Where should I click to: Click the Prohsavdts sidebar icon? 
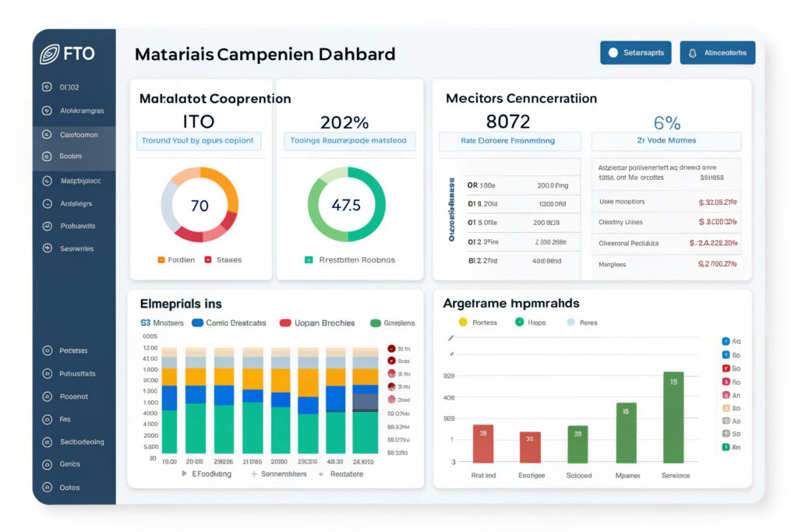47,226
